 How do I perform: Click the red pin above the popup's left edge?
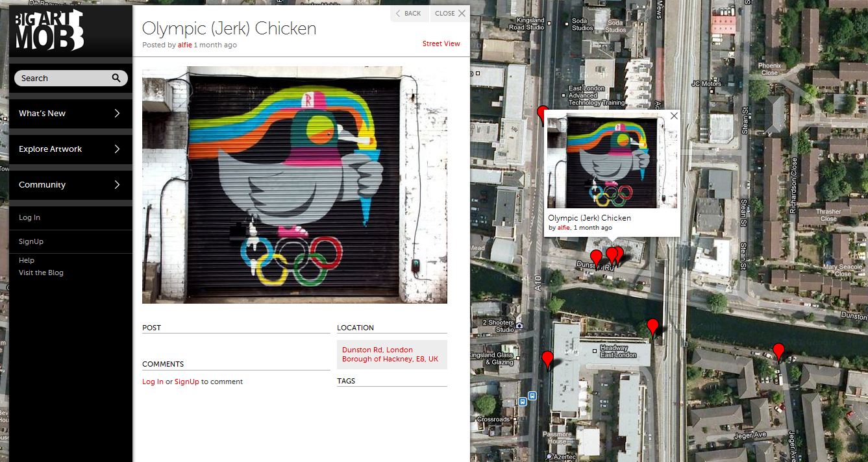pos(542,113)
